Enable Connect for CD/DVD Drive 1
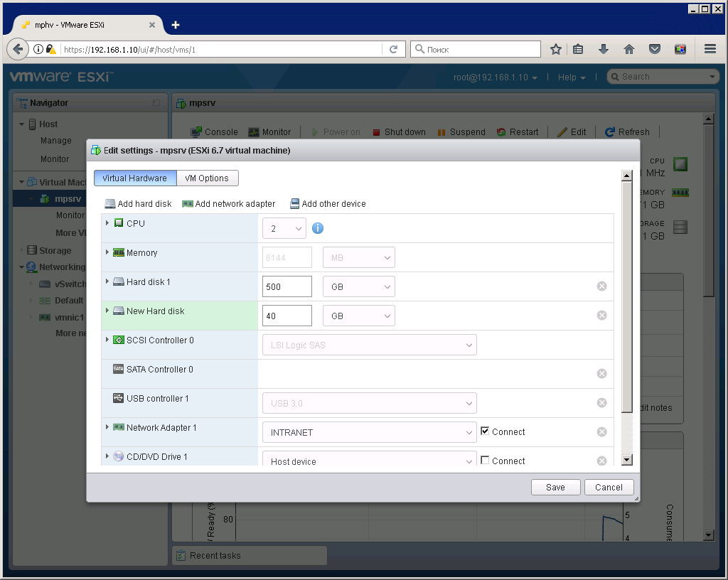This screenshot has width=728, height=580. coord(485,461)
